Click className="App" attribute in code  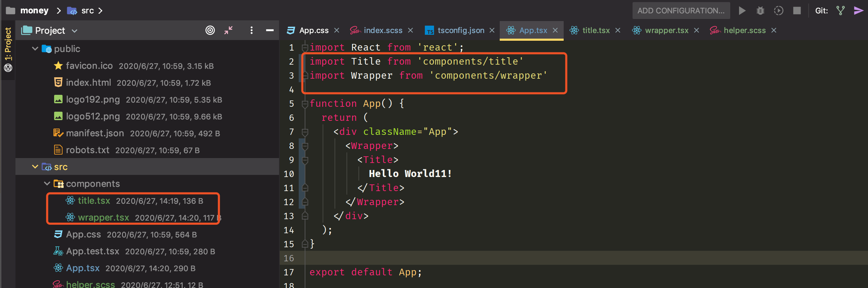[x=408, y=132]
